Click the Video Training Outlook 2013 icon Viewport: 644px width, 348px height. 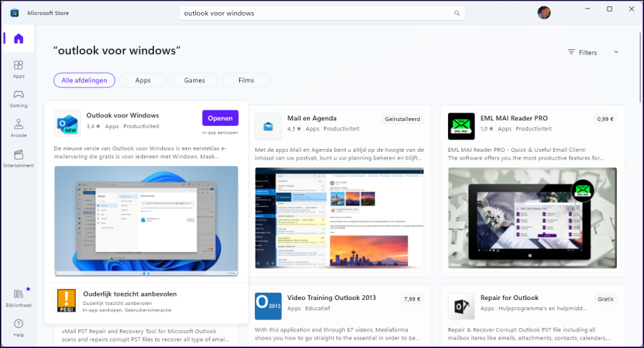268,306
